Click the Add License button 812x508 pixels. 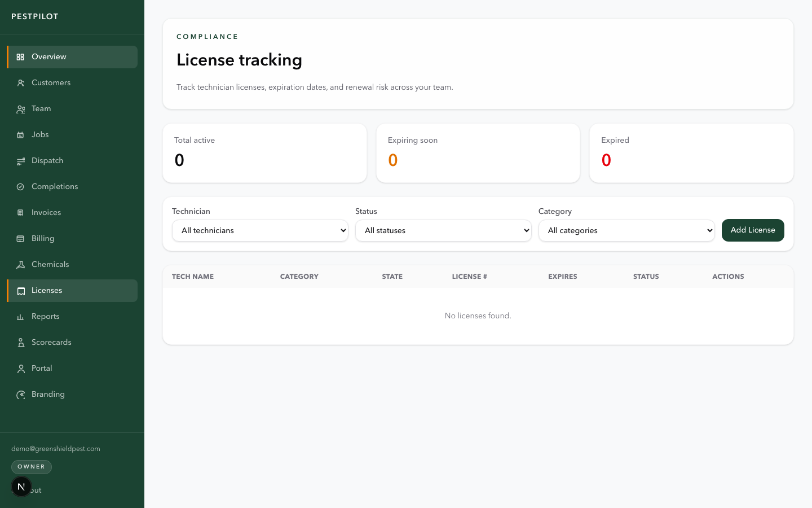coord(753,230)
